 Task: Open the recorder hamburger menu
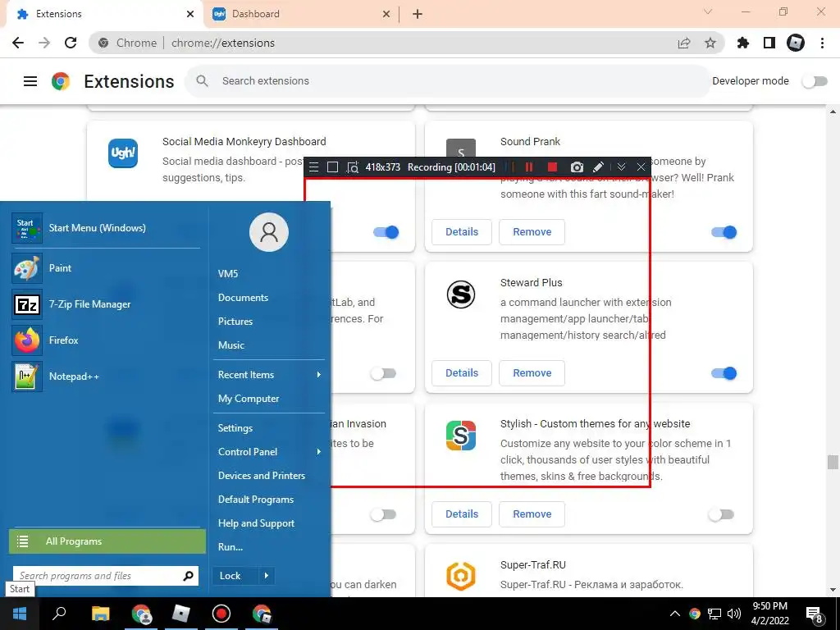[314, 167]
